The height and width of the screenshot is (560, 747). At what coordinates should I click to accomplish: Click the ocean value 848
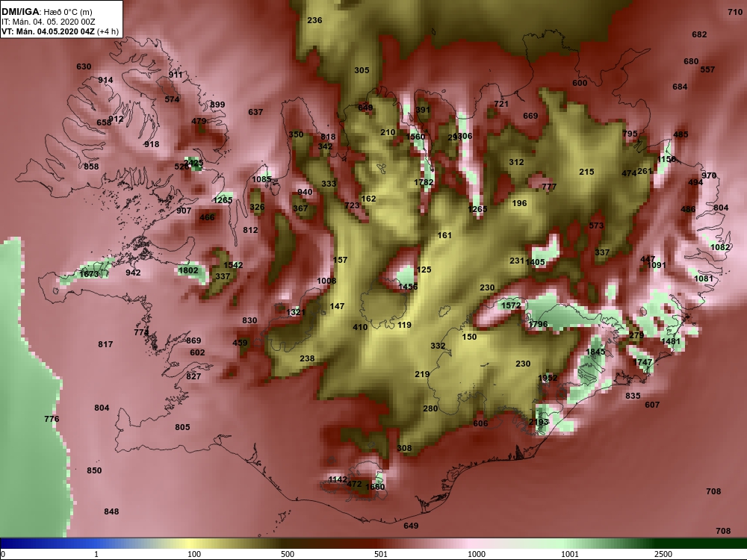tap(111, 511)
